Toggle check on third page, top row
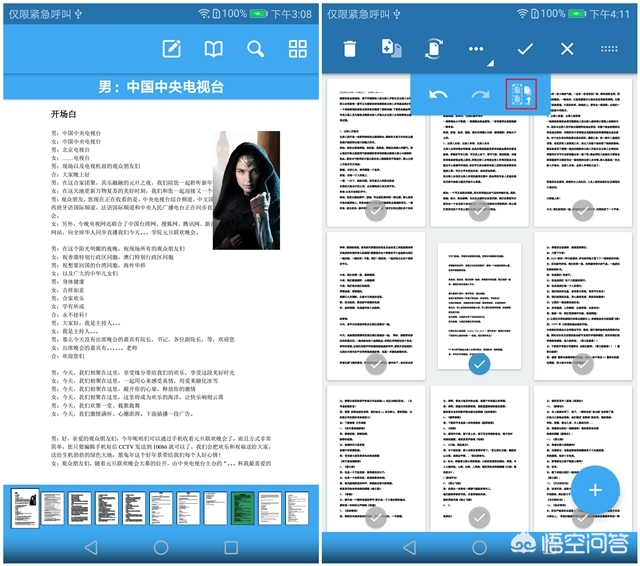The width and height of the screenshot is (640, 566). point(582,211)
